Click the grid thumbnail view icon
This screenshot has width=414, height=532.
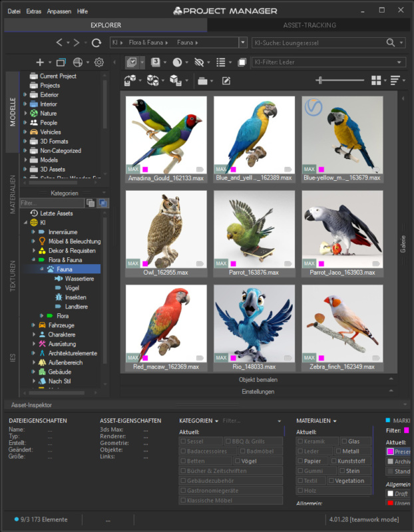pos(376,80)
